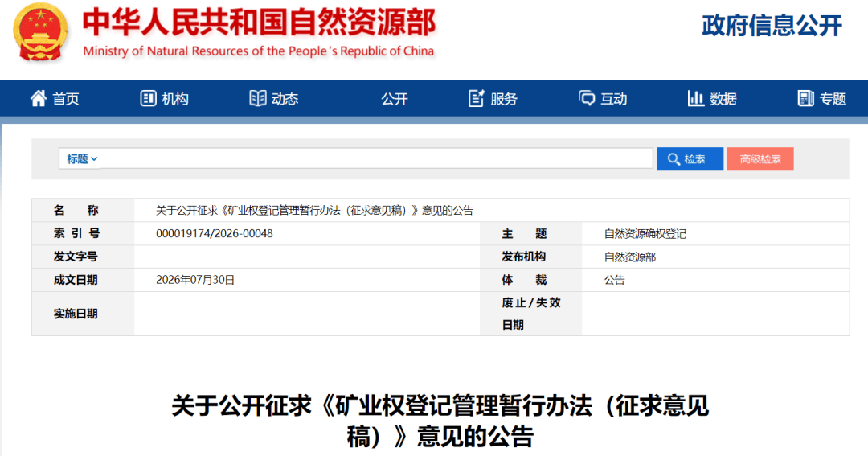Open the 机构 menu item
Screen dimensions: 868x456
point(175,99)
